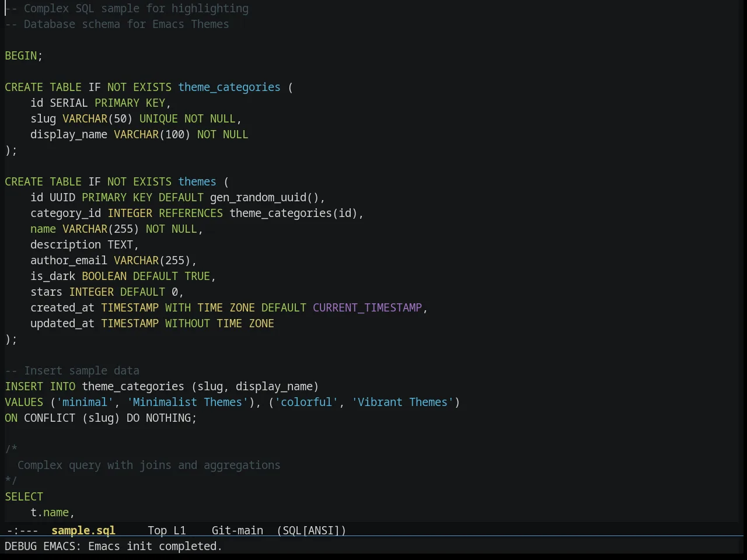This screenshot has height=560, width=747.
Task: Click the 'colorful' string literal
Action: point(306,402)
